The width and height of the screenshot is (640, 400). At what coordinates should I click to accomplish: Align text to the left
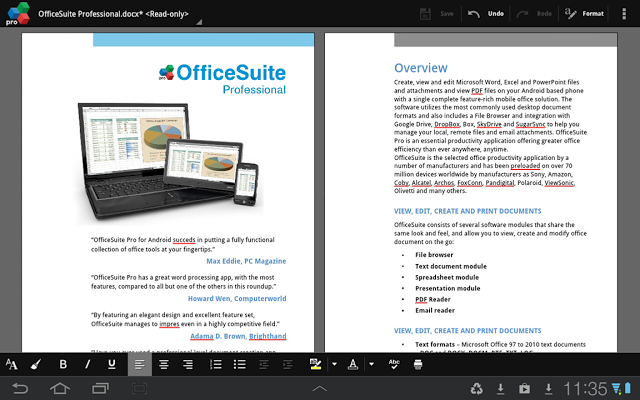coord(139,365)
